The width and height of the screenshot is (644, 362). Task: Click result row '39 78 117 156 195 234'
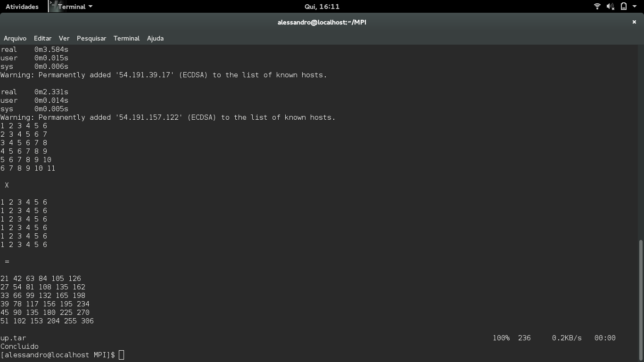45,304
